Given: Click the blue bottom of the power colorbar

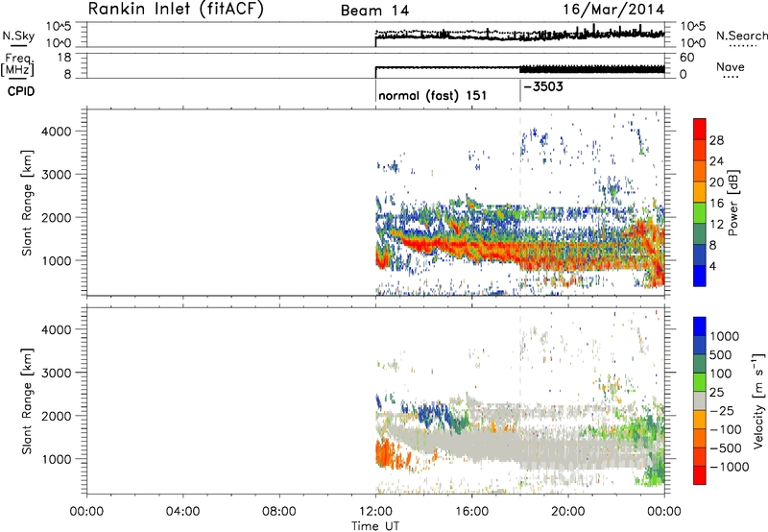Looking at the screenshot, I should click(700, 277).
